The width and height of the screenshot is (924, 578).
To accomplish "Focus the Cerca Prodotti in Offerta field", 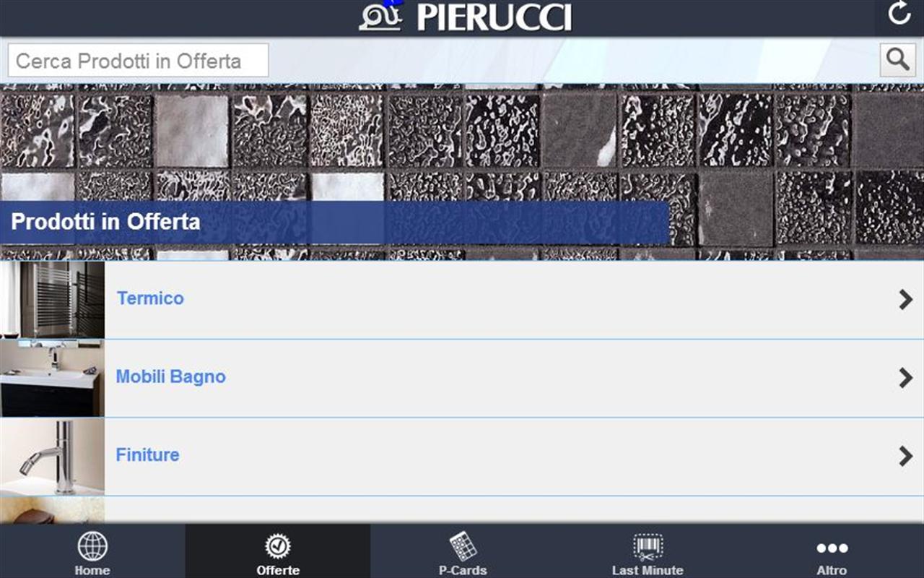I will 138,60.
